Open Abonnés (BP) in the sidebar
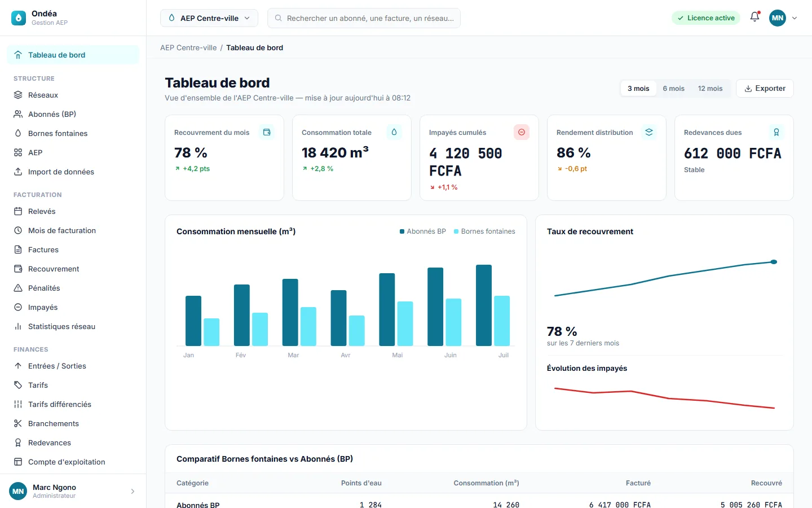 (73, 114)
